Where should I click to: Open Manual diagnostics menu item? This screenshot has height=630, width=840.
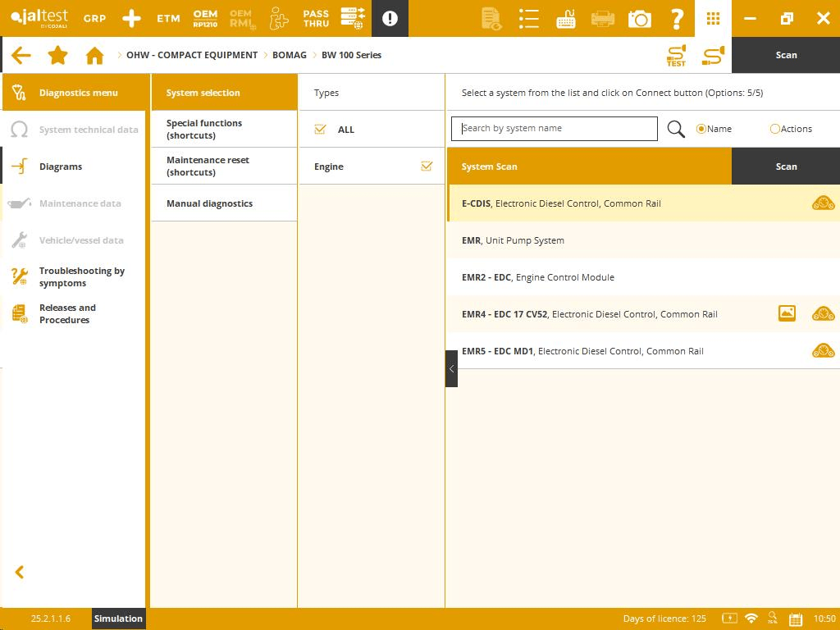(210, 203)
